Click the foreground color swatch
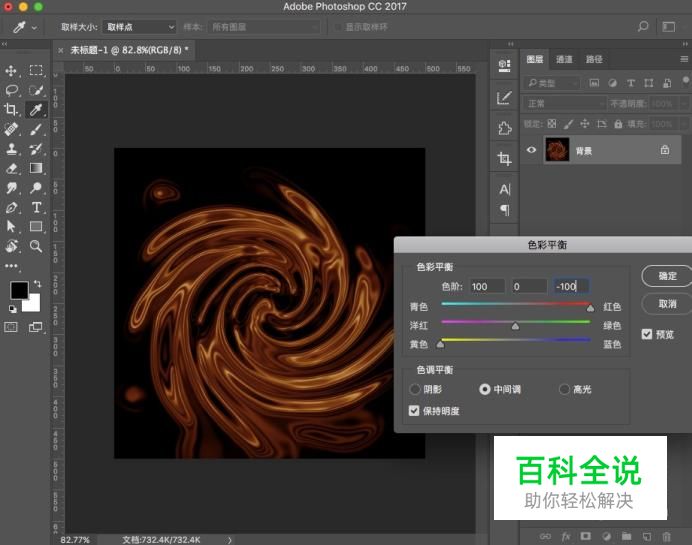This screenshot has height=545, width=692. (x=19, y=290)
